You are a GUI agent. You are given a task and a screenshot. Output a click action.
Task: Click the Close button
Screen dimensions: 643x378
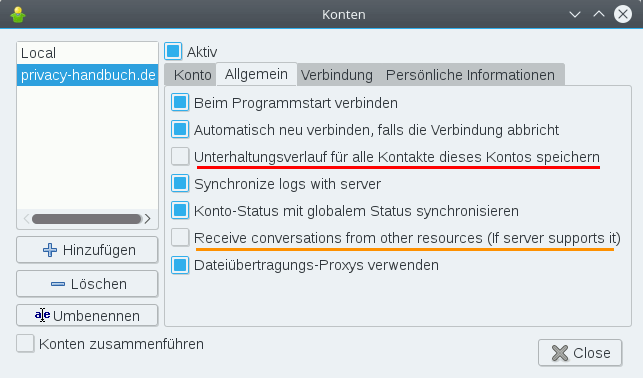[580, 353]
